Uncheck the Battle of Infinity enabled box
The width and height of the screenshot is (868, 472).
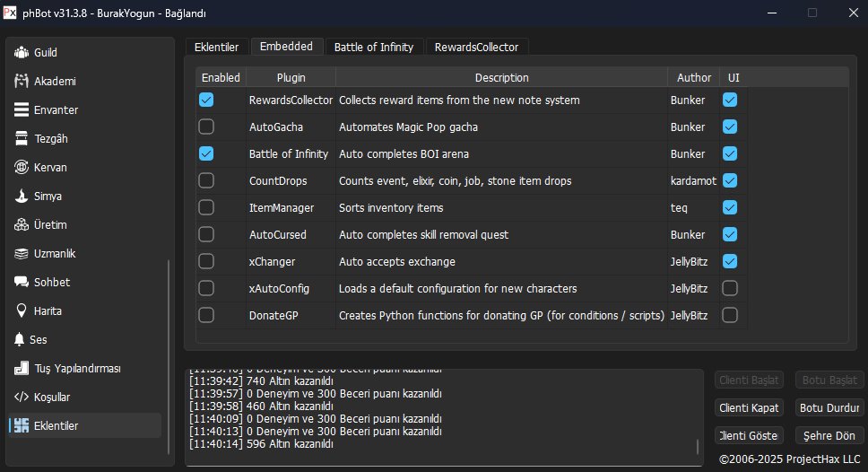(x=206, y=153)
